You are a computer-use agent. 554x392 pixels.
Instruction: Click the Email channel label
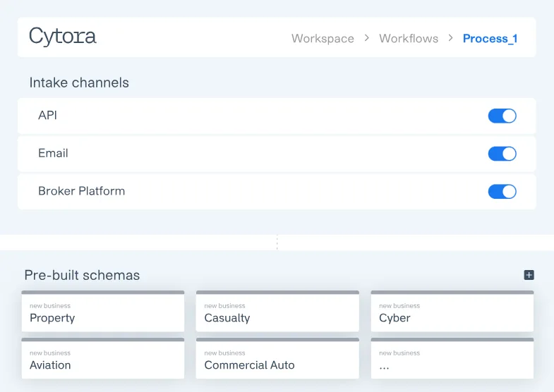tap(53, 153)
